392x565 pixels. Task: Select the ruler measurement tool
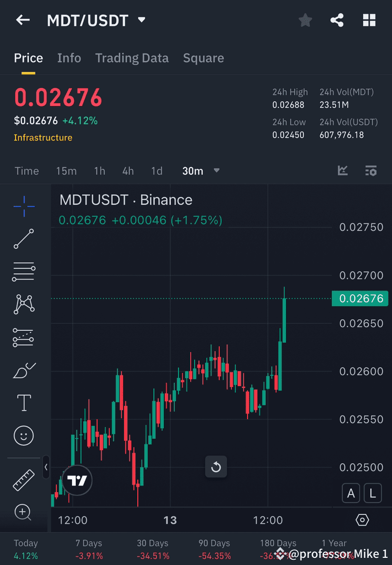pos(24,479)
